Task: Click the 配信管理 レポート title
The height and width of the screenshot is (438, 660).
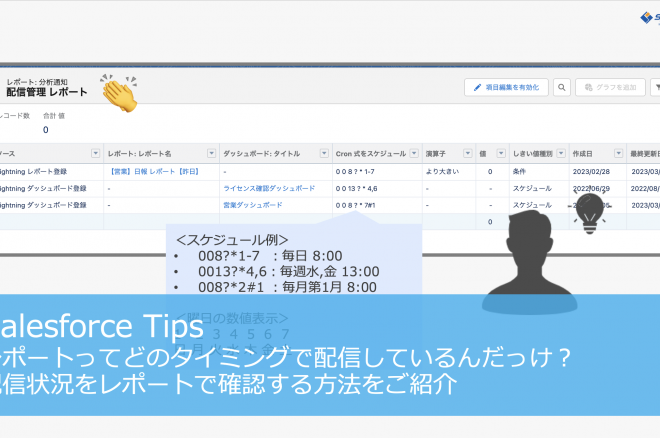Action: 47,92
